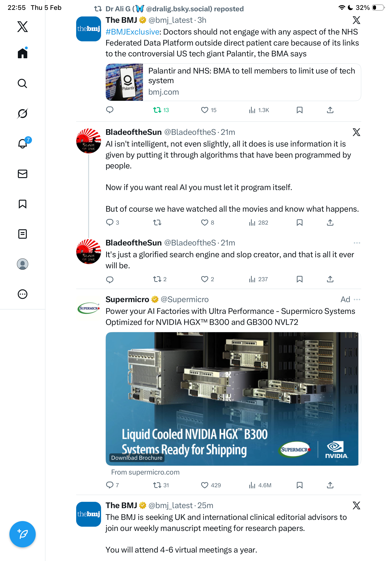This screenshot has width=392, height=561.
Task: Open Palantir and NHS bmj.com link card
Action: pyautogui.click(x=233, y=82)
